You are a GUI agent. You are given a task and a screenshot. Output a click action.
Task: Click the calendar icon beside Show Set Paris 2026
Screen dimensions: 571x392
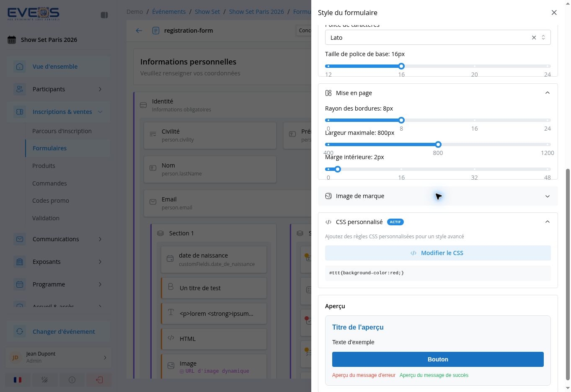pyautogui.click(x=12, y=40)
